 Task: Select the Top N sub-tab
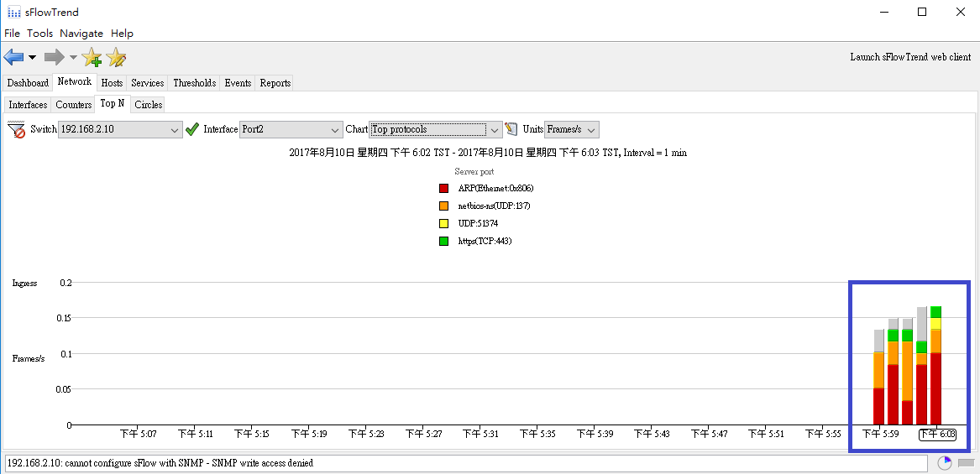pos(113,104)
